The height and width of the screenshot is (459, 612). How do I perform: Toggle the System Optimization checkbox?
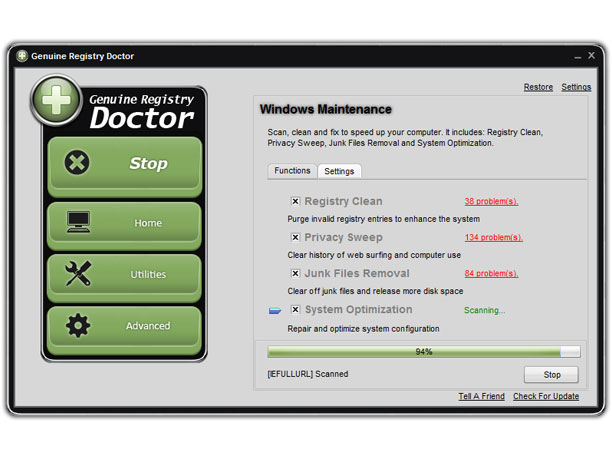pyautogui.click(x=295, y=310)
